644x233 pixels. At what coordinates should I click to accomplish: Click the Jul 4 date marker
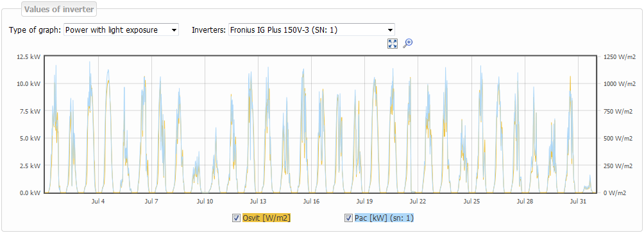(x=98, y=202)
